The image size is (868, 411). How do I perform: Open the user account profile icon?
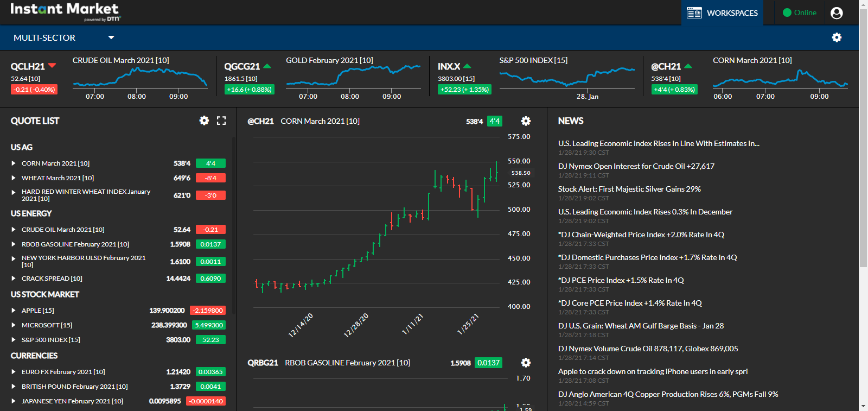[837, 12]
